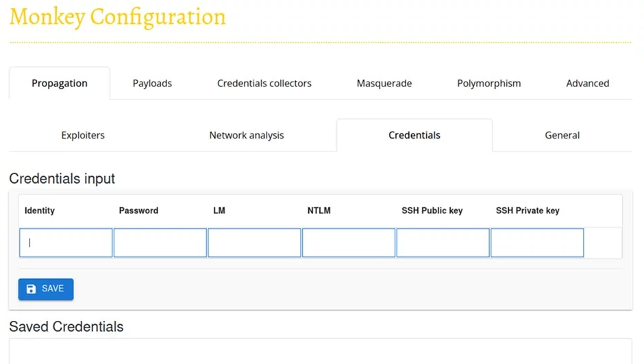Click the Identity column header
The height and width of the screenshot is (364, 644).
pyautogui.click(x=40, y=210)
